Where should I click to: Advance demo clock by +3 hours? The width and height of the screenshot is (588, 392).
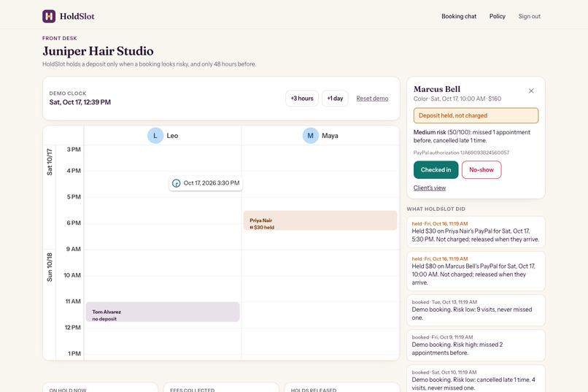302,99
